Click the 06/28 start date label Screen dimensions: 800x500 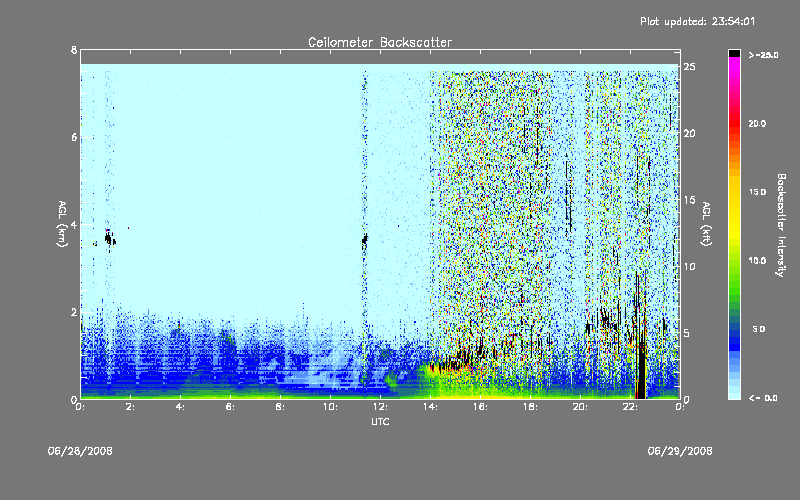[x=80, y=451]
